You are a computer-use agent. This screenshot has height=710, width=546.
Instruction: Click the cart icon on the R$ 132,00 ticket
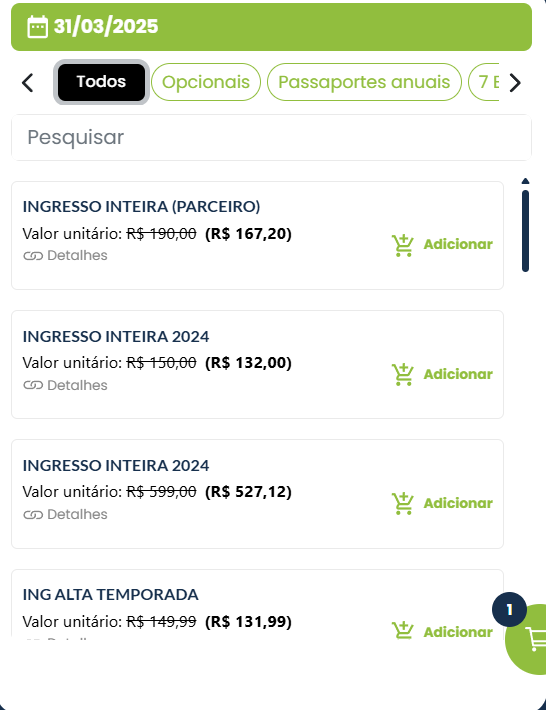tap(402, 375)
